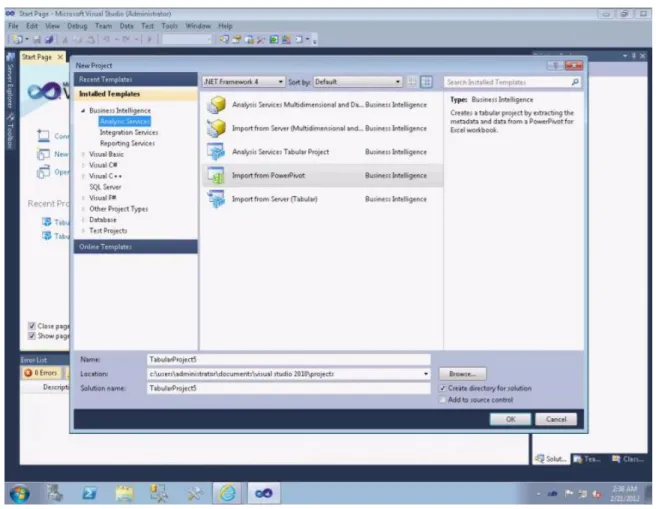Expand the Other Project Types node
Image resolution: width=656 pixels, height=509 pixels.
[83, 209]
